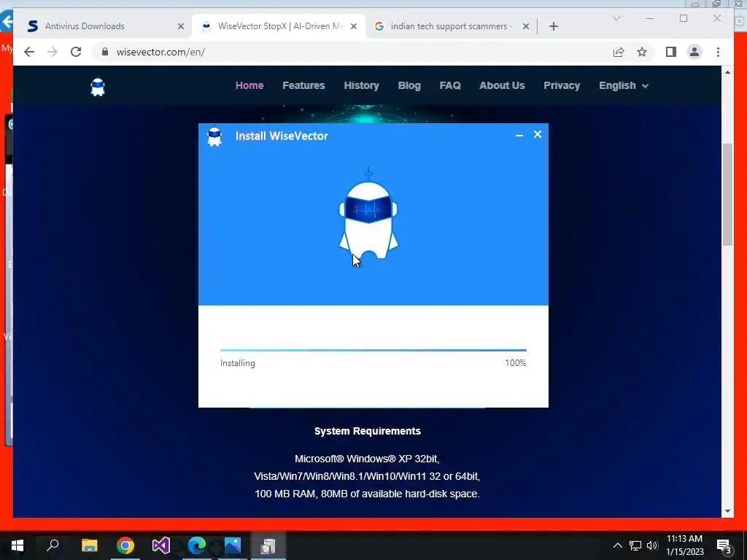Switch to WiseVector StopX tab
747x560 pixels.
[279, 26]
